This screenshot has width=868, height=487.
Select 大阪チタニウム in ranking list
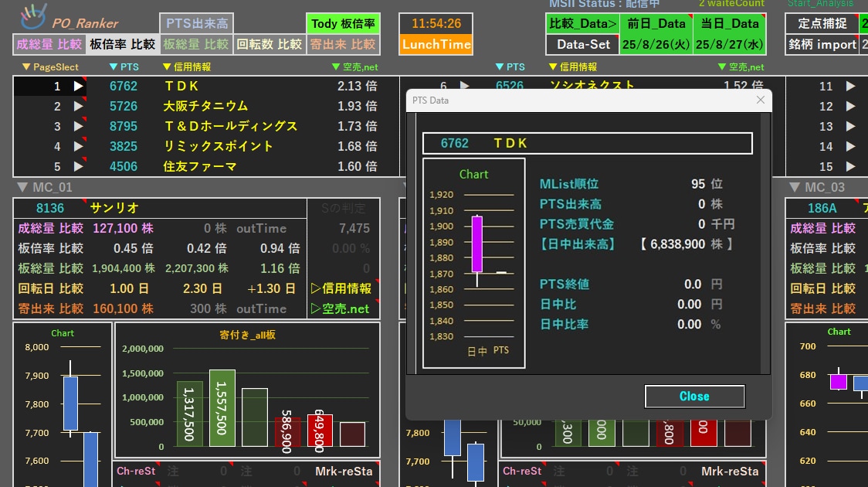pos(205,106)
